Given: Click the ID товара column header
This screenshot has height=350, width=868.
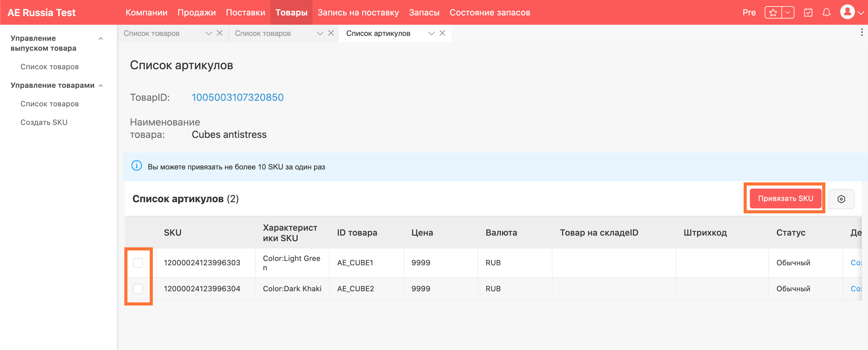Looking at the screenshot, I should coord(357,233).
